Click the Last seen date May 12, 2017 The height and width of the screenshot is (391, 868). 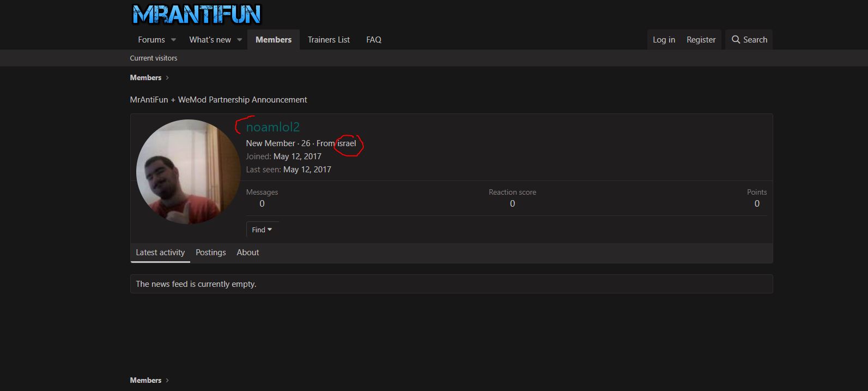[x=307, y=170]
